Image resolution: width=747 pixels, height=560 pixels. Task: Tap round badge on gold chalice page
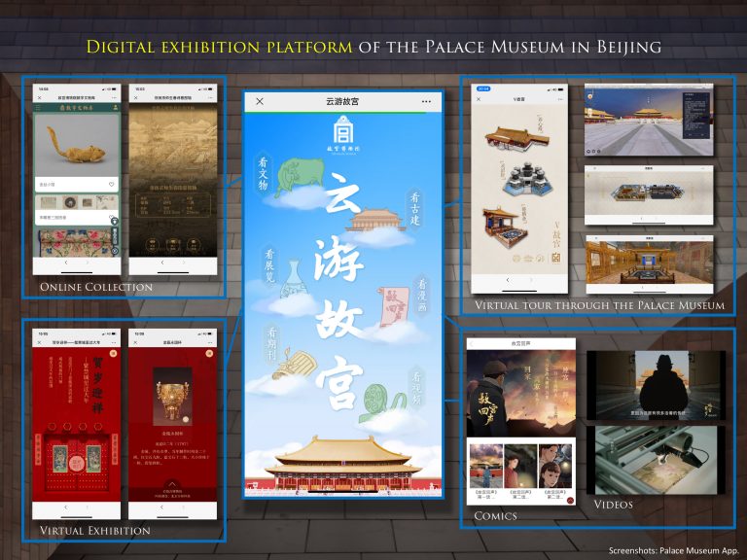[209, 353]
